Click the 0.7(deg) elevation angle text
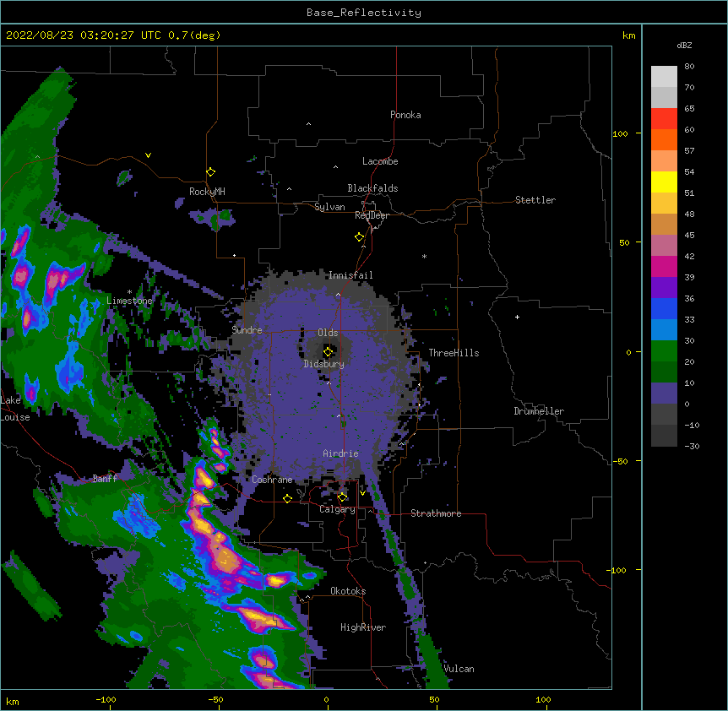 [194, 35]
